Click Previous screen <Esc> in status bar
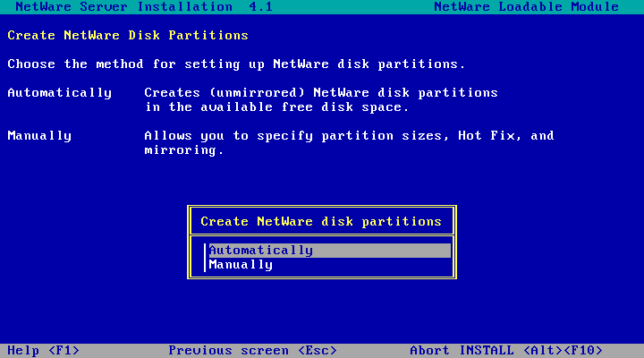The width and height of the screenshot is (644, 358). coord(252,351)
